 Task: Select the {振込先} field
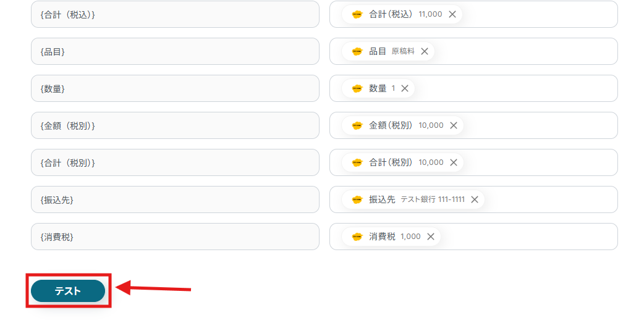point(175,199)
